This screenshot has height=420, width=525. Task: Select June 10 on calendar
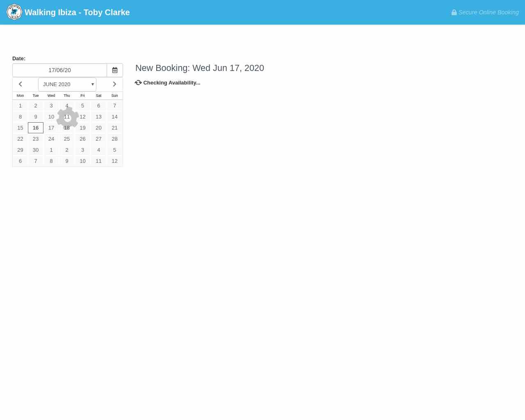[x=51, y=117]
